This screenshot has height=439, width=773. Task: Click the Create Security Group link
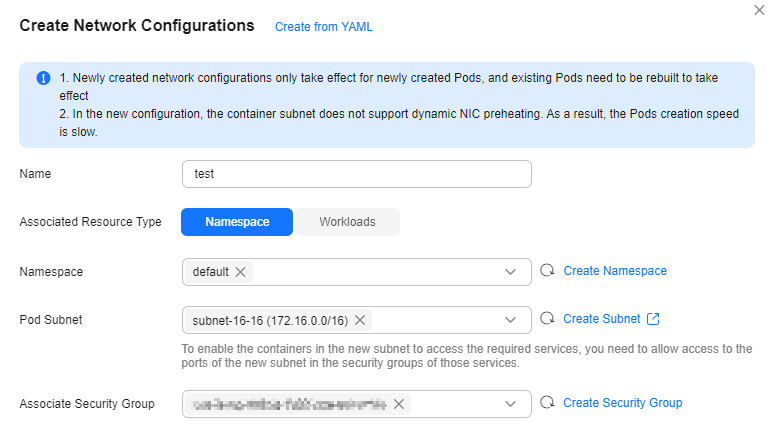pyautogui.click(x=623, y=403)
